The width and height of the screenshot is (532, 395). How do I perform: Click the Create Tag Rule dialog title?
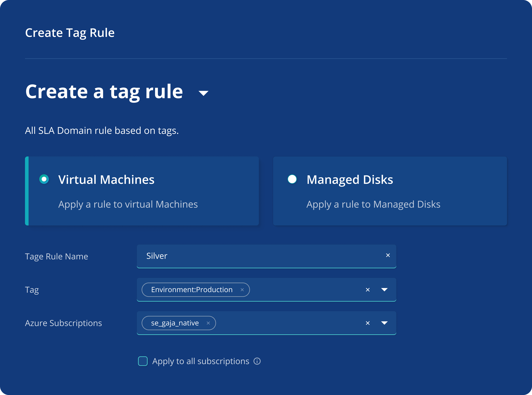tap(70, 33)
